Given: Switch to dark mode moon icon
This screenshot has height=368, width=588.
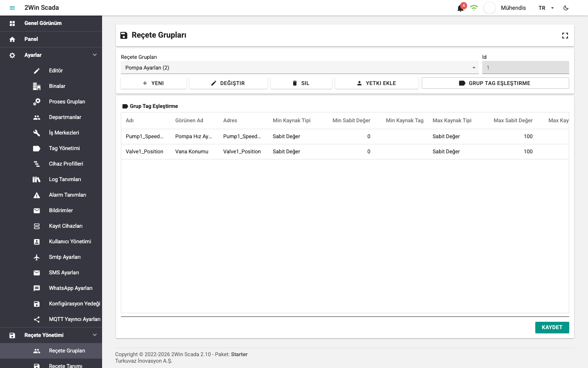Looking at the screenshot, I should pyautogui.click(x=566, y=8).
